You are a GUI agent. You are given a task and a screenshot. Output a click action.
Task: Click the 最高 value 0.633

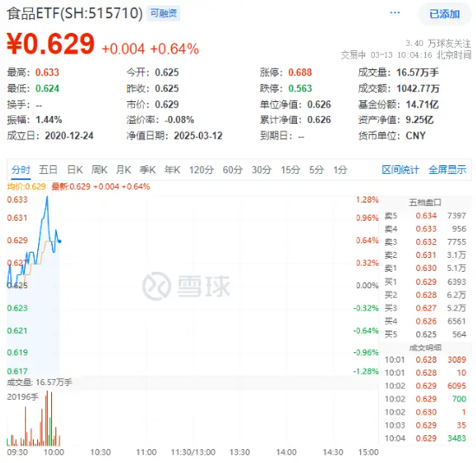47,72
